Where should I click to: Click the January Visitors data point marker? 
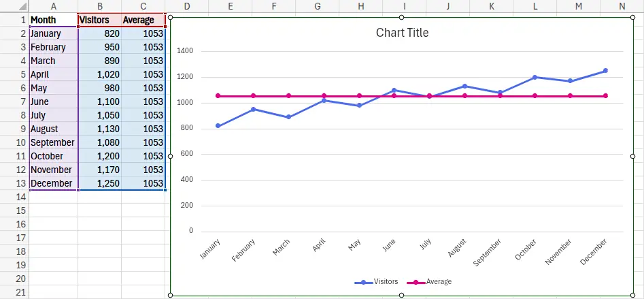(218, 126)
